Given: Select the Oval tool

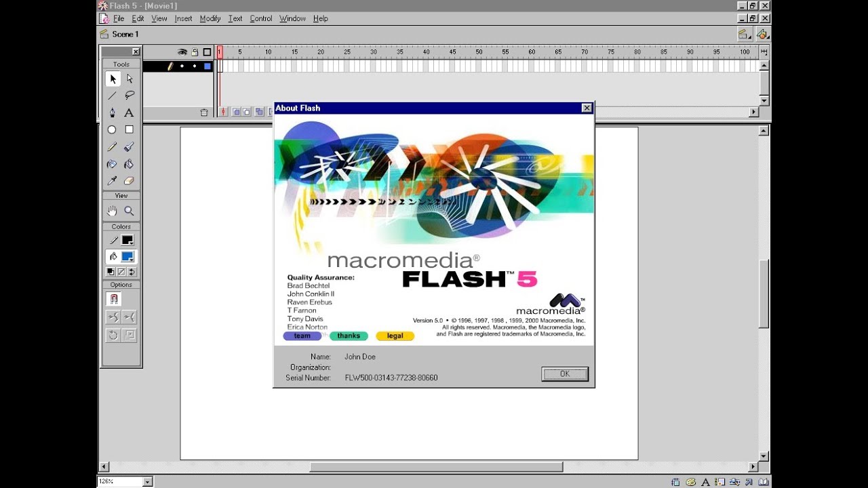Looking at the screenshot, I should click(x=113, y=129).
